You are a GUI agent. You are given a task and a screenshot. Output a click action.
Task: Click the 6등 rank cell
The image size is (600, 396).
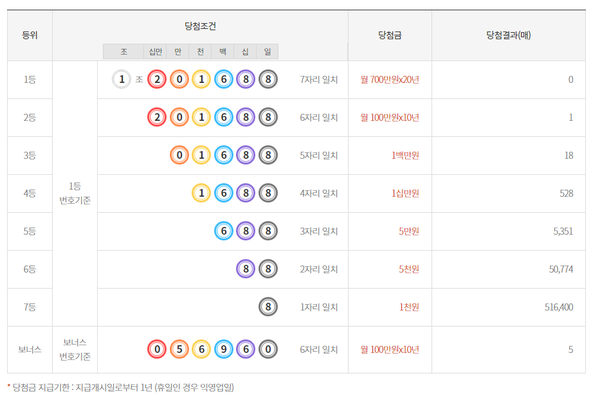click(30, 269)
